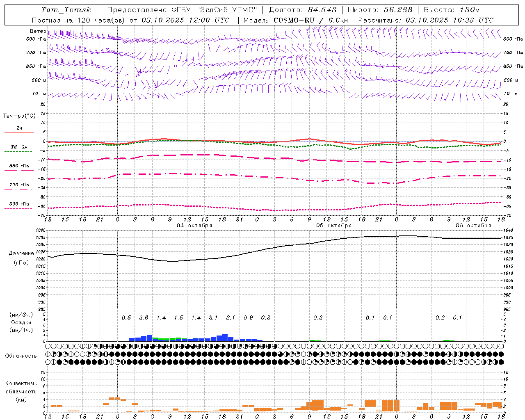This screenshot has height=420, width=525.
Task: Click the 12 tick on convective cloud left axis
Action: 43,372
